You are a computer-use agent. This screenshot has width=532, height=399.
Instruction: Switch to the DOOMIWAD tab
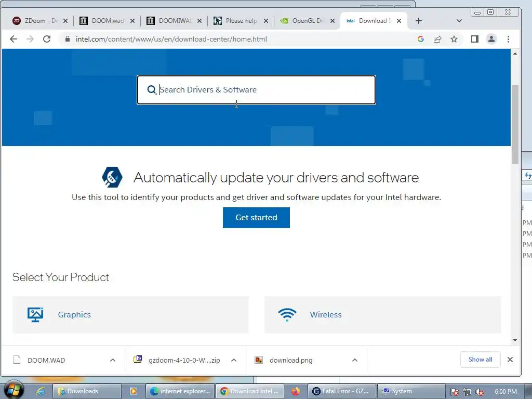tap(174, 21)
